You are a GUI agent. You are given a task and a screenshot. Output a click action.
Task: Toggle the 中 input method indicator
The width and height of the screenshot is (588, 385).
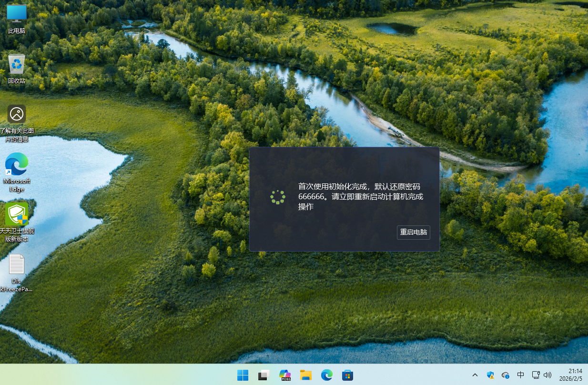pos(521,375)
